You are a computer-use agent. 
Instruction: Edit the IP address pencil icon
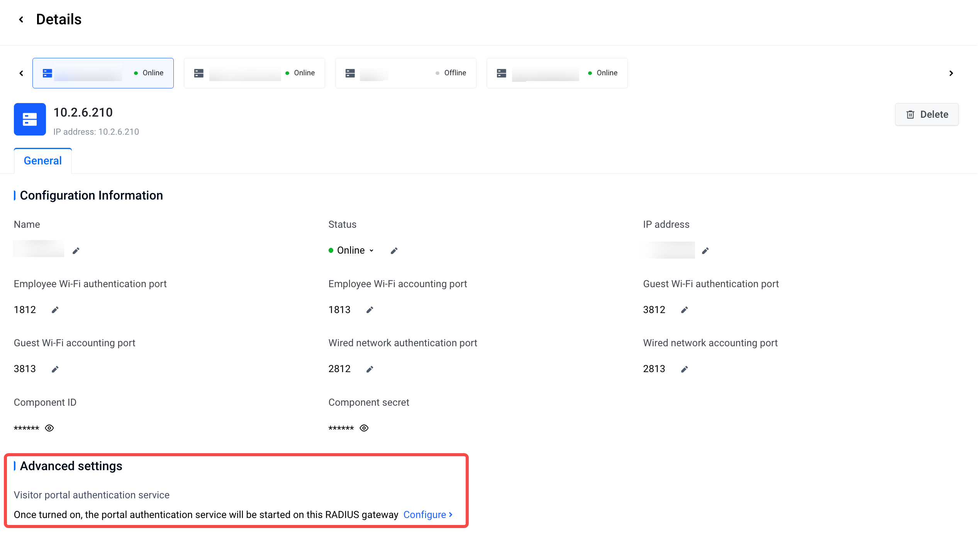coord(705,251)
